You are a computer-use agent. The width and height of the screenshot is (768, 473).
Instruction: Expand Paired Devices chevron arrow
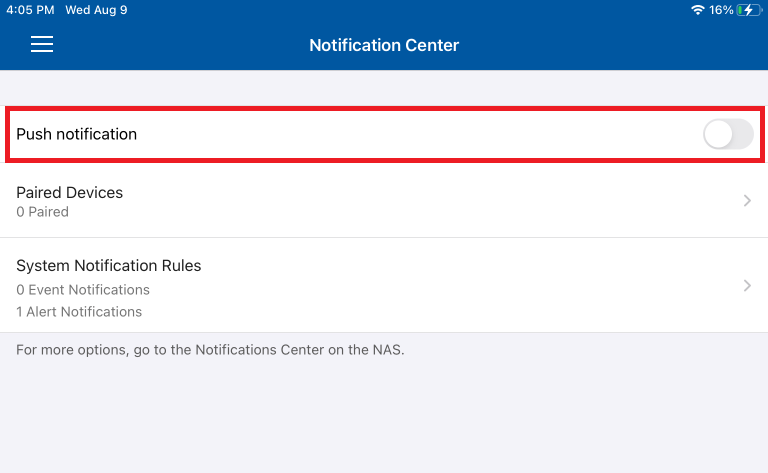click(x=747, y=200)
